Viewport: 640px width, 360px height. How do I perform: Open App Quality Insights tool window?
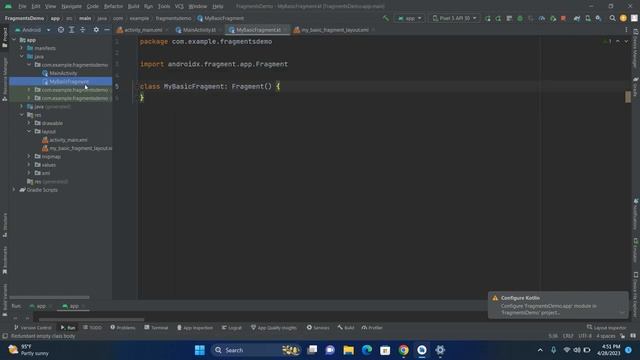[x=274, y=327]
